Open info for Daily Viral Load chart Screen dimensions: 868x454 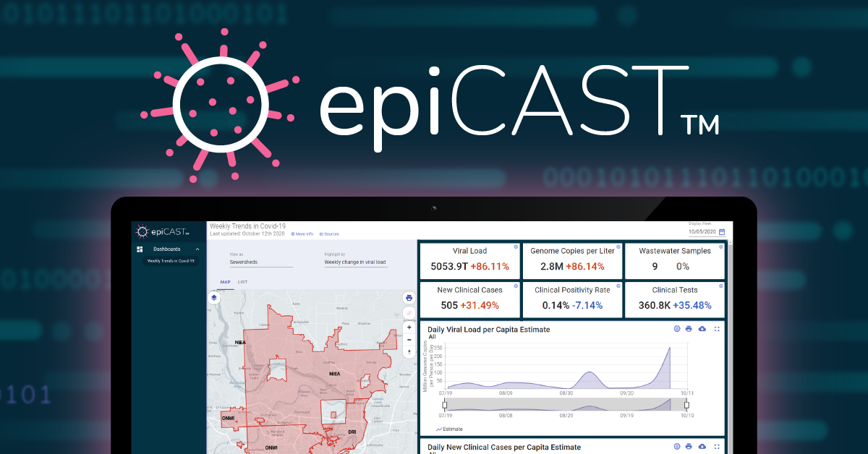coord(677,329)
